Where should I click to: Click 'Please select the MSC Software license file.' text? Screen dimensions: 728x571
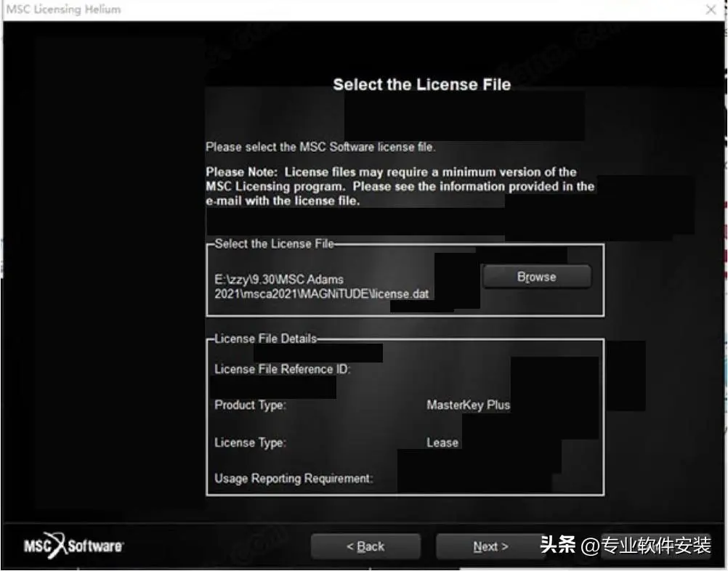(320, 147)
